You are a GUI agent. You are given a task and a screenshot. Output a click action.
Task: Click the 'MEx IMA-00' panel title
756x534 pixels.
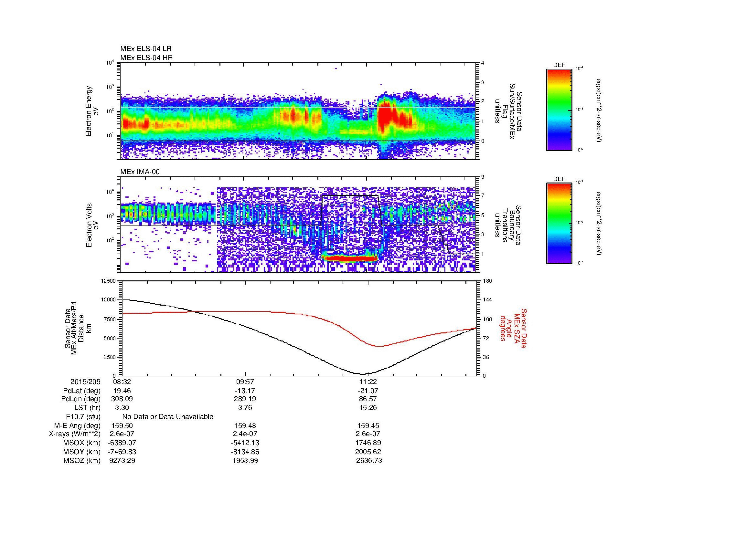click(x=140, y=172)
